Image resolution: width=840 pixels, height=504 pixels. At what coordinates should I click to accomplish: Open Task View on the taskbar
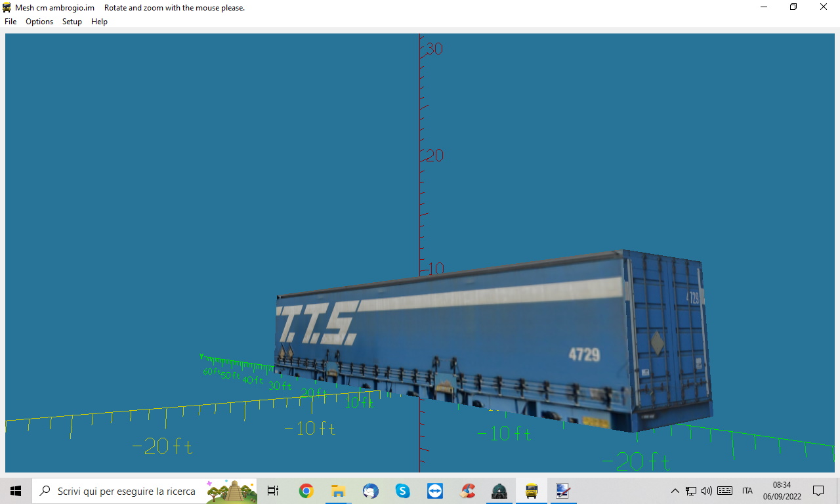273,491
